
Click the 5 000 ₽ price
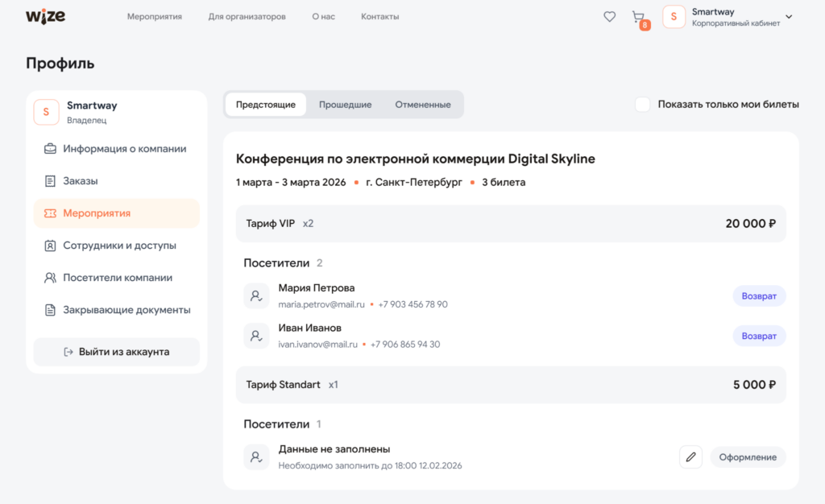click(x=754, y=385)
